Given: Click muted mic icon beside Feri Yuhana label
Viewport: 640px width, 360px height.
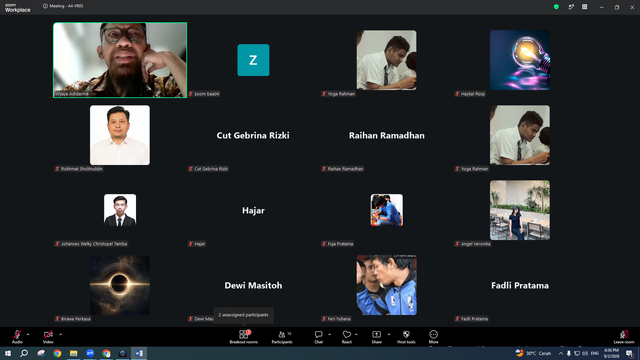Looking at the screenshot, I should pyautogui.click(x=324, y=319).
